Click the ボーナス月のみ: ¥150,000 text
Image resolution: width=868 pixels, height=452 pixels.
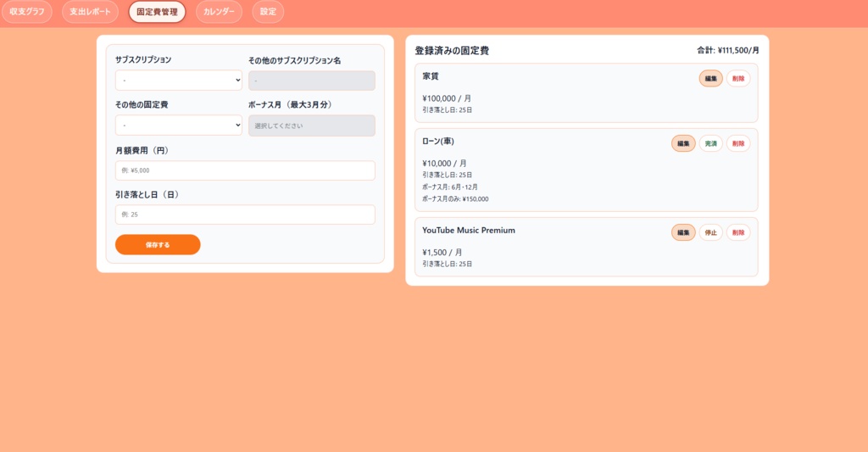point(455,198)
